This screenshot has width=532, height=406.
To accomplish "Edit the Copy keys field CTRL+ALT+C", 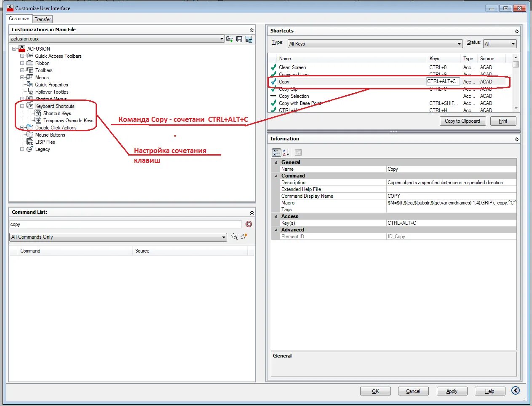I will (443, 81).
